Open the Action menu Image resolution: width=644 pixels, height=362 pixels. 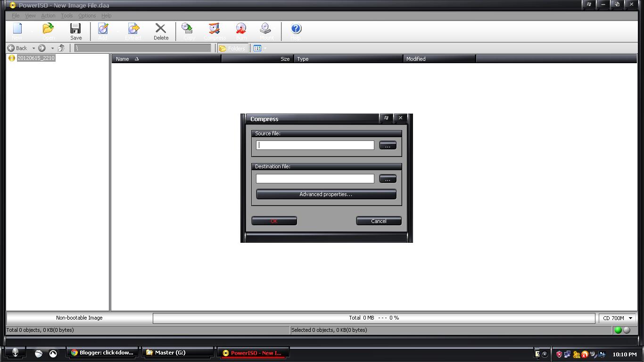[48, 16]
